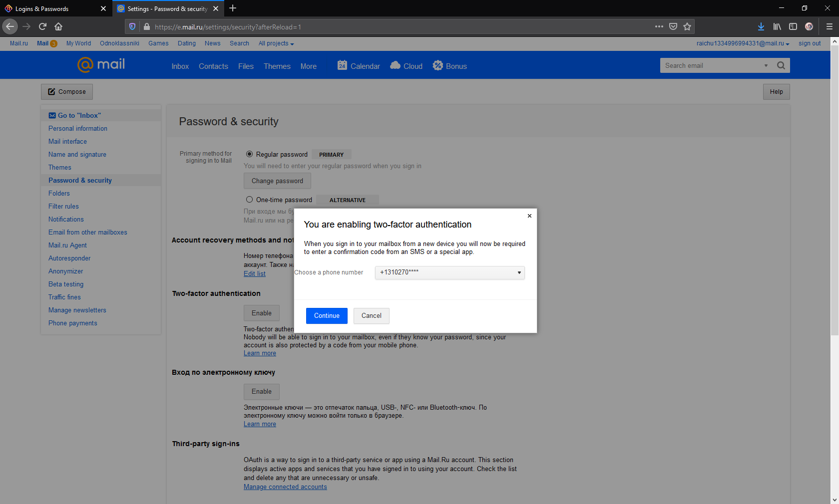Go to the Firefox Home page icon

(x=58, y=26)
